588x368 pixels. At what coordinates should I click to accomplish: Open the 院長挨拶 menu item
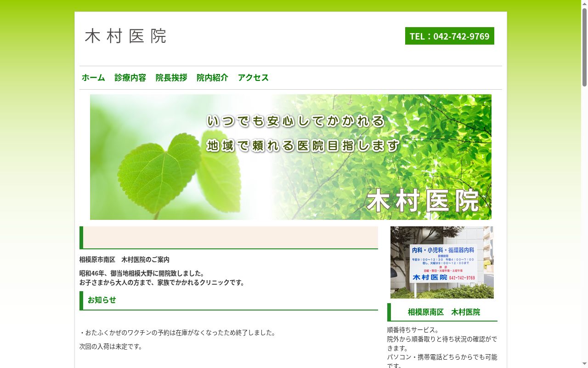click(x=171, y=77)
